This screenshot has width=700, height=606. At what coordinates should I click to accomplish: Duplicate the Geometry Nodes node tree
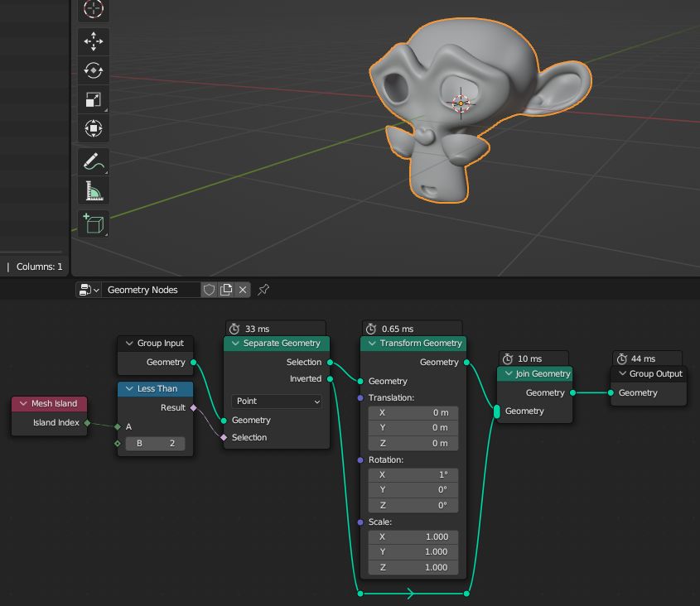coord(226,290)
